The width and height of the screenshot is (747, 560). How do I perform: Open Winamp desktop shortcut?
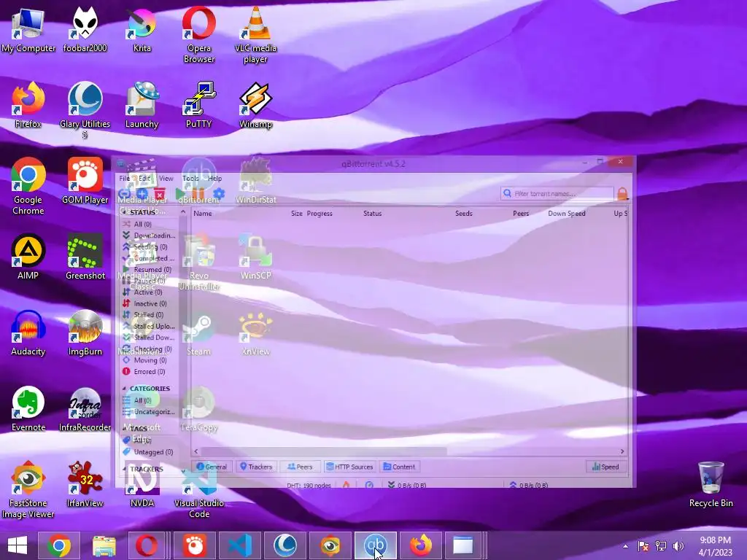pos(256,105)
